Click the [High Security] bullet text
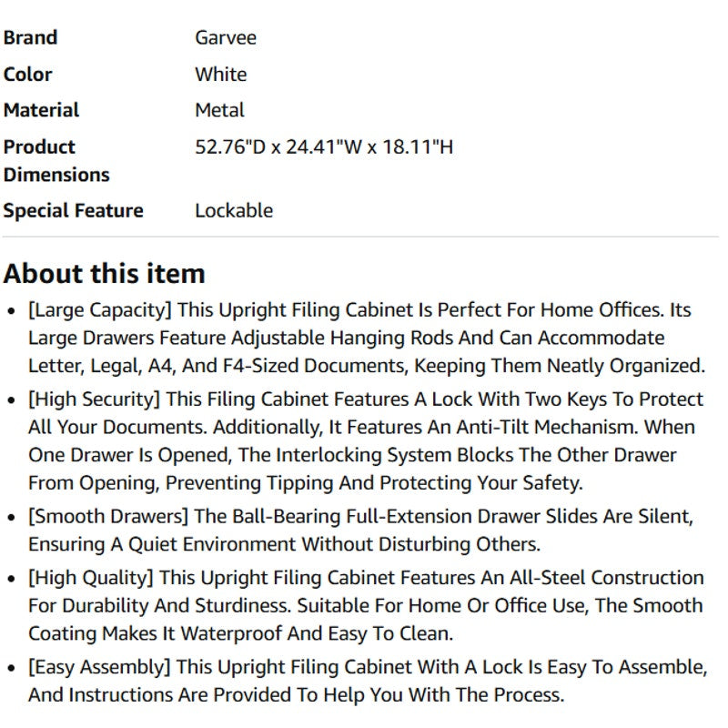Screen dimensions: 728x728 tap(366, 441)
